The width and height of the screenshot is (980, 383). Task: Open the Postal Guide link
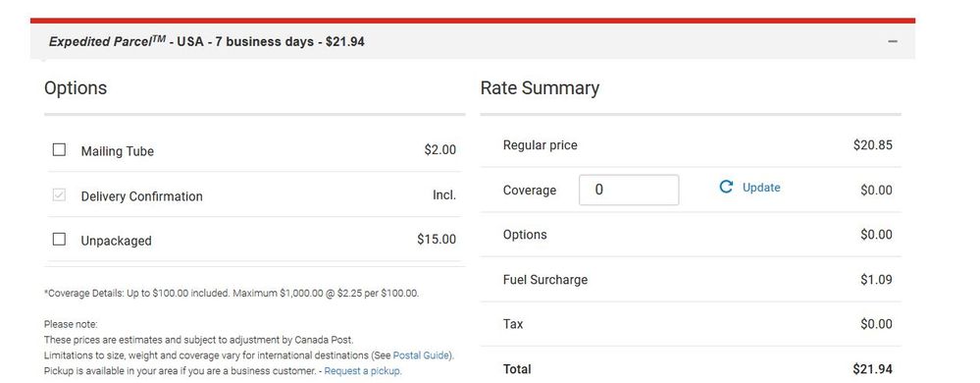[x=422, y=356]
